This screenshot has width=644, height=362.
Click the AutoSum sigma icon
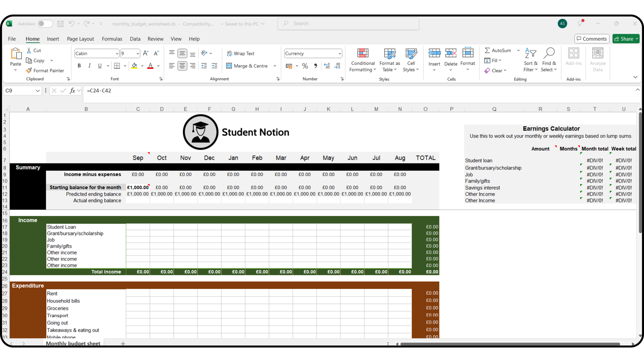[487, 50]
